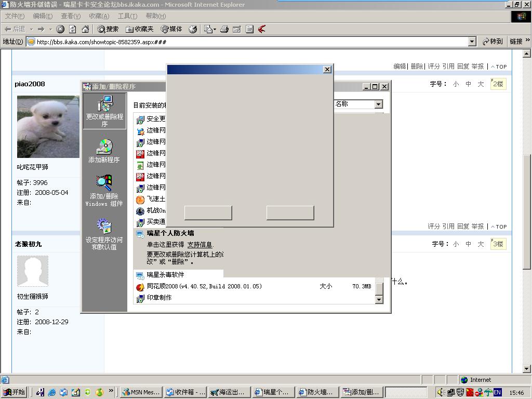Open the Forward button history dropdown arrow
532x399 pixels.
point(50,29)
